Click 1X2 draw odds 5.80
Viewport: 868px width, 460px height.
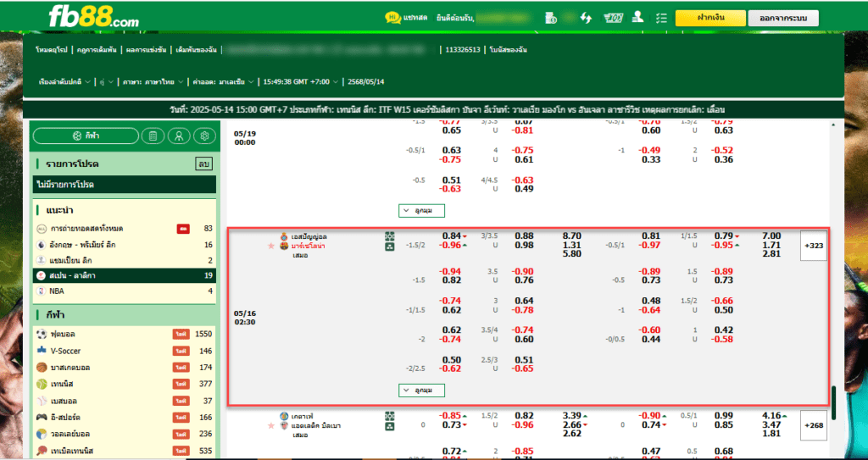(x=572, y=254)
